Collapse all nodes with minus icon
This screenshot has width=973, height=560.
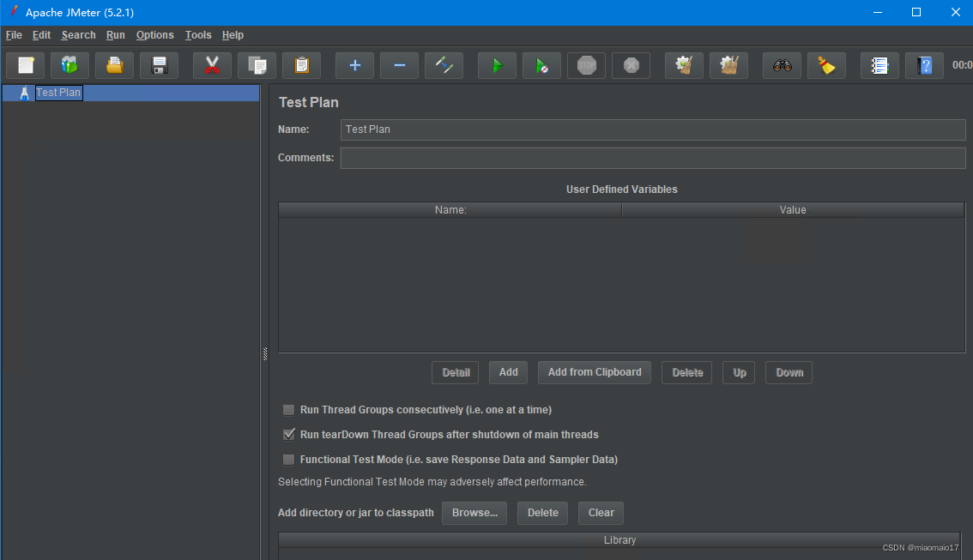(399, 65)
